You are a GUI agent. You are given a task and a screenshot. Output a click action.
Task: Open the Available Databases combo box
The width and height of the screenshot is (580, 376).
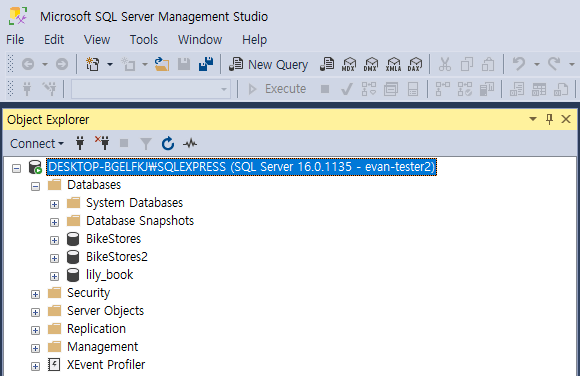click(x=150, y=89)
